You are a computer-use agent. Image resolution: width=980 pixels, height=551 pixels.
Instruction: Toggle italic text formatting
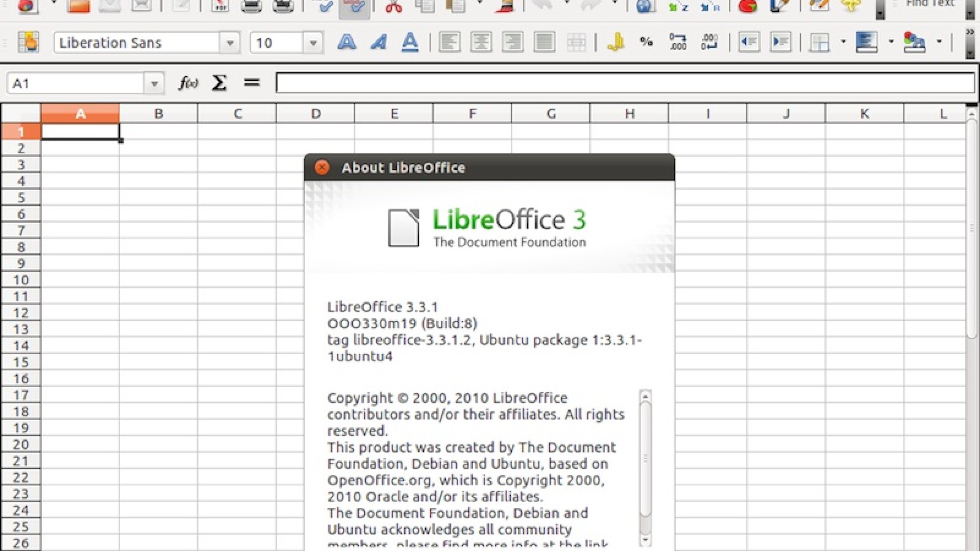pyautogui.click(x=379, y=42)
